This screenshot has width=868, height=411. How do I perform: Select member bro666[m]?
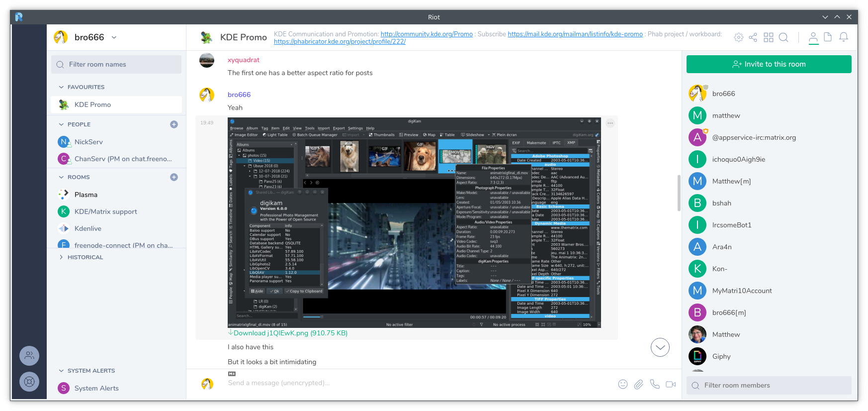point(769,312)
